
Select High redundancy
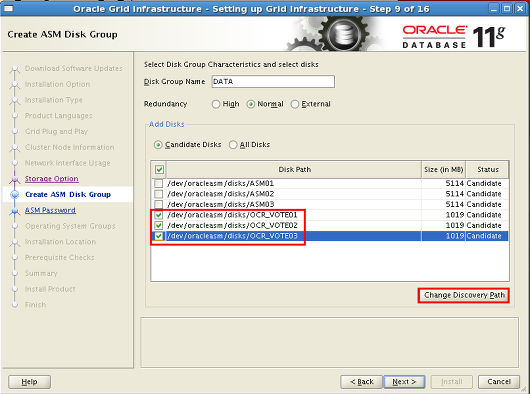(216, 104)
